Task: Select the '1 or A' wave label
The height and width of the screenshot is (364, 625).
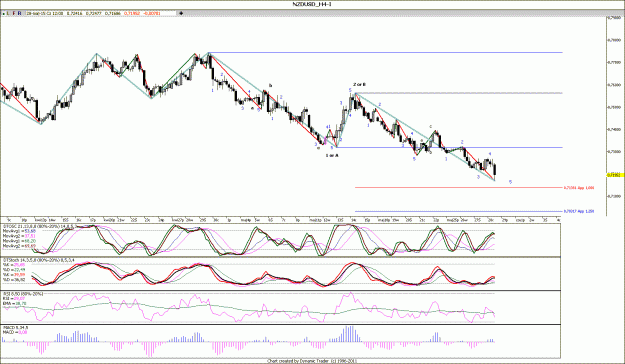Action: coord(332,155)
